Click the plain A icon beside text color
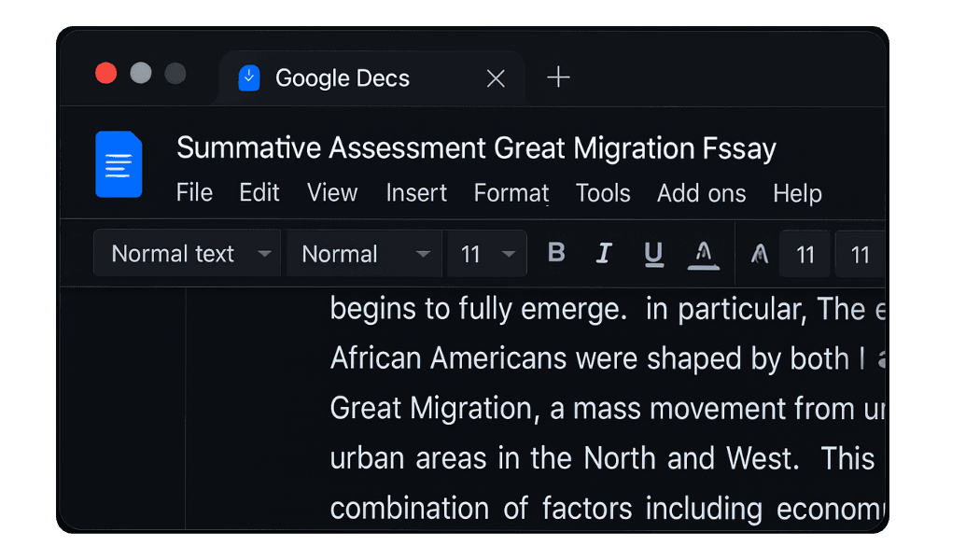This screenshot has width=980, height=560. (x=760, y=254)
